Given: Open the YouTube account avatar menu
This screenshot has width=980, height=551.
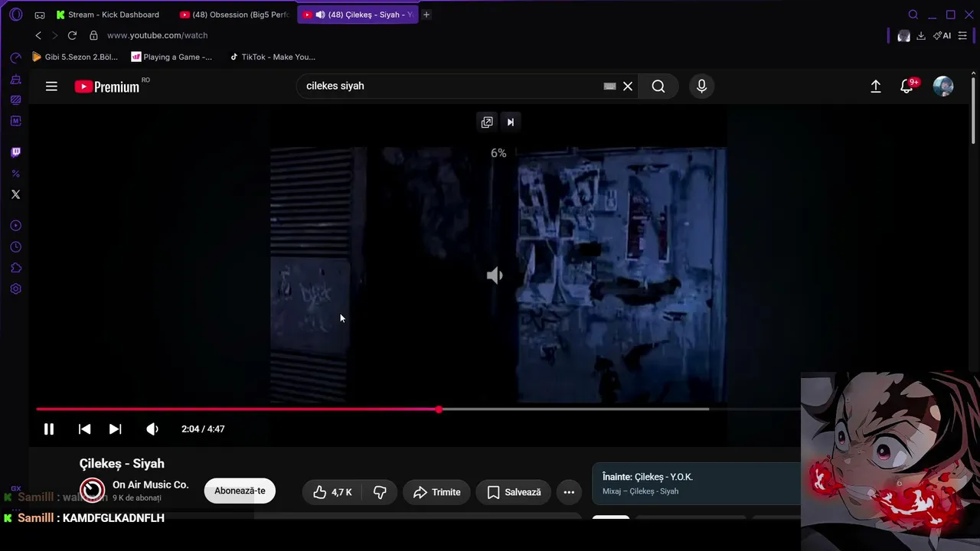Looking at the screenshot, I should (943, 86).
